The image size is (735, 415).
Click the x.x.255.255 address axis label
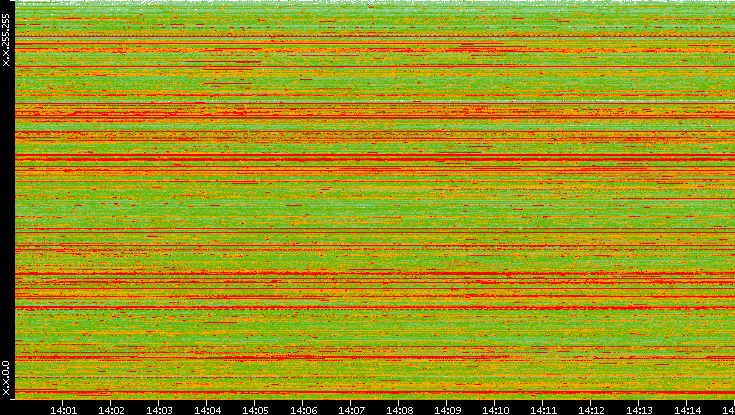pyautogui.click(x=6, y=40)
